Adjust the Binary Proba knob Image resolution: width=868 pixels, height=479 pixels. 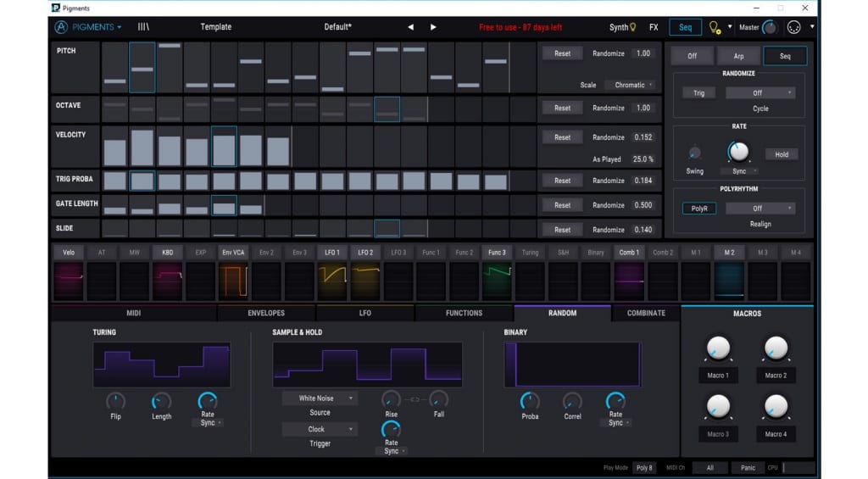tap(530, 401)
